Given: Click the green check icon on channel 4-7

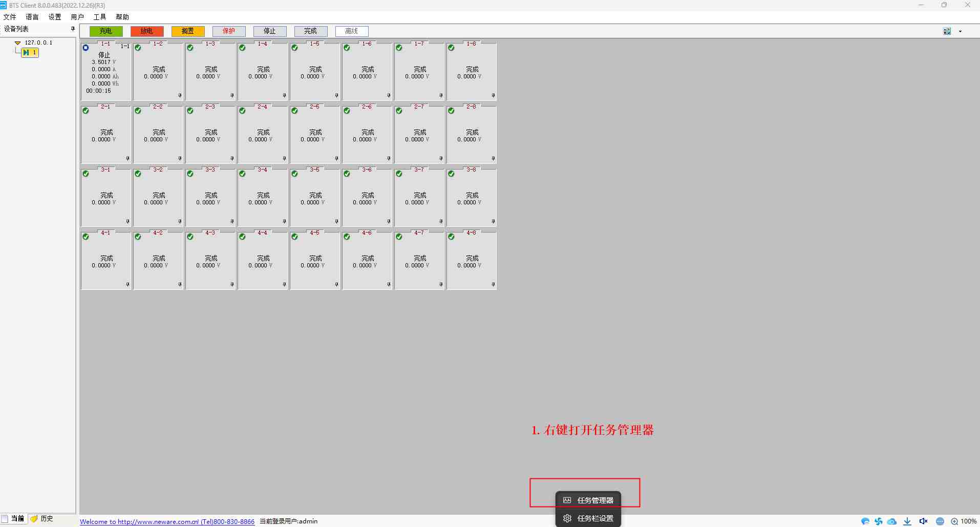Looking at the screenshot, I should click(x=399, y=237).
